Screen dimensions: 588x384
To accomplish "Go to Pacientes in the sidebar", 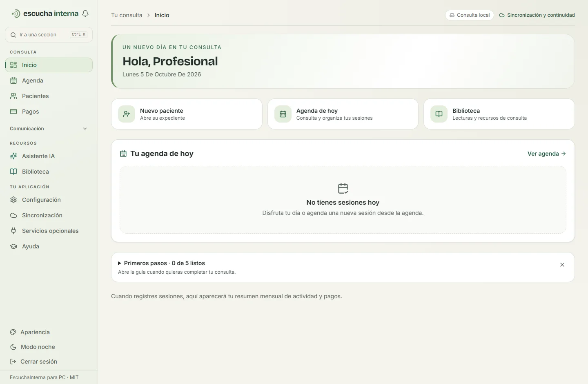I will pyautogui.click(x=49, y=96).
